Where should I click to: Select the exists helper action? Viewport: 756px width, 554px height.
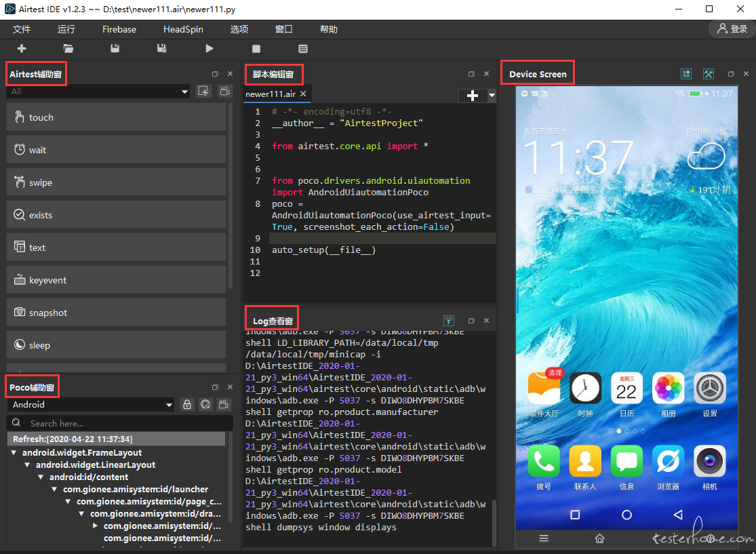coord(116,215)
